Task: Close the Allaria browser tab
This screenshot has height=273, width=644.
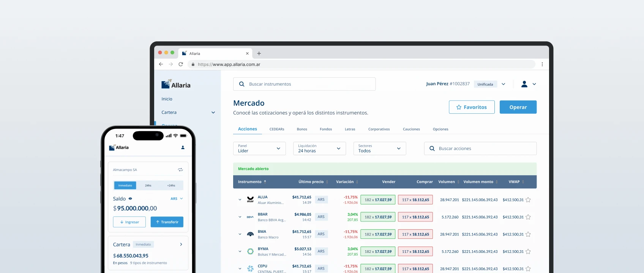Action: point(247,53)
